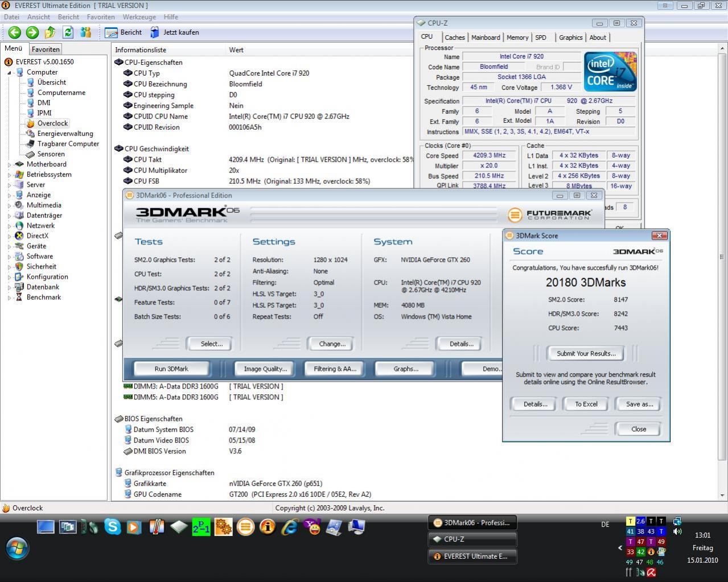Click the DE language indicator
728x582 pixels.
605,525
